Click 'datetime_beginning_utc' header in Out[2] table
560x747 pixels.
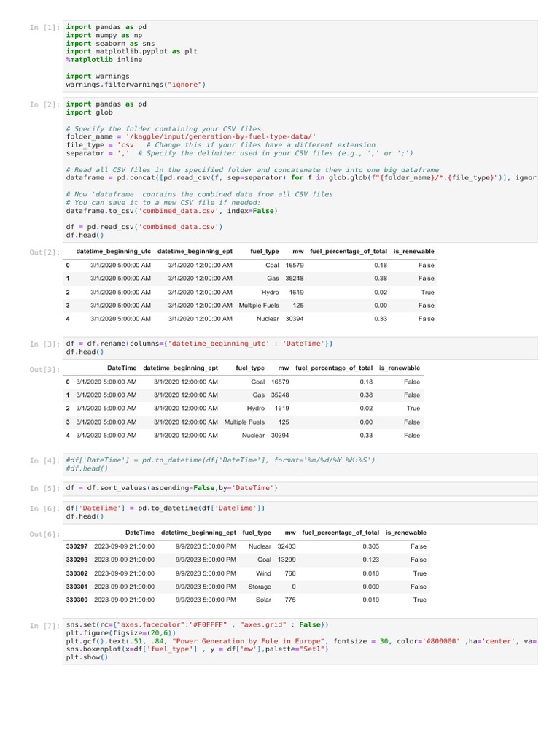point(113,252)
